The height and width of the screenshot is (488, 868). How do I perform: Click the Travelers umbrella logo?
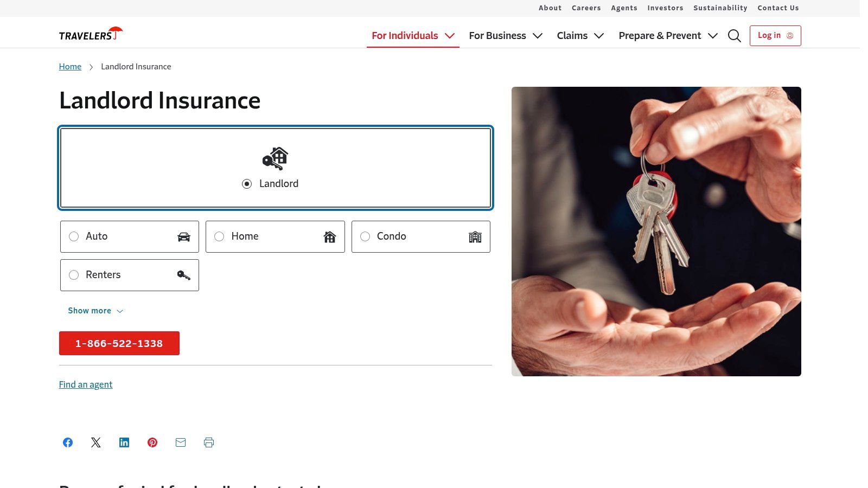[x=91, y=34]
